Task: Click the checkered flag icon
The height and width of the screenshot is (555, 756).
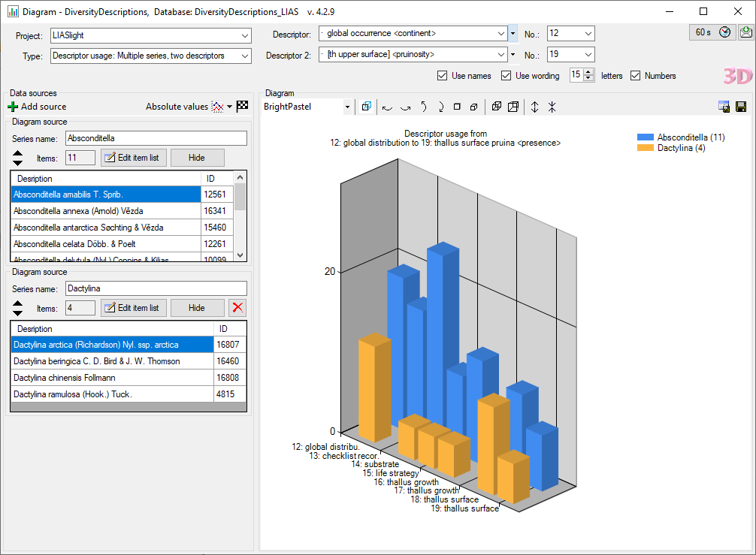Action: click(243, 106)
